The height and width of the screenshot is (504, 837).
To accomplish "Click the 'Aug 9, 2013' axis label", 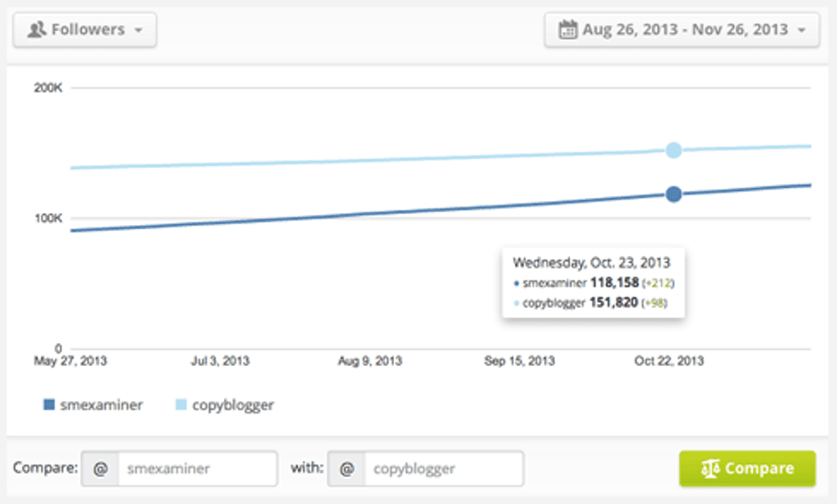I will pos(369,361).
